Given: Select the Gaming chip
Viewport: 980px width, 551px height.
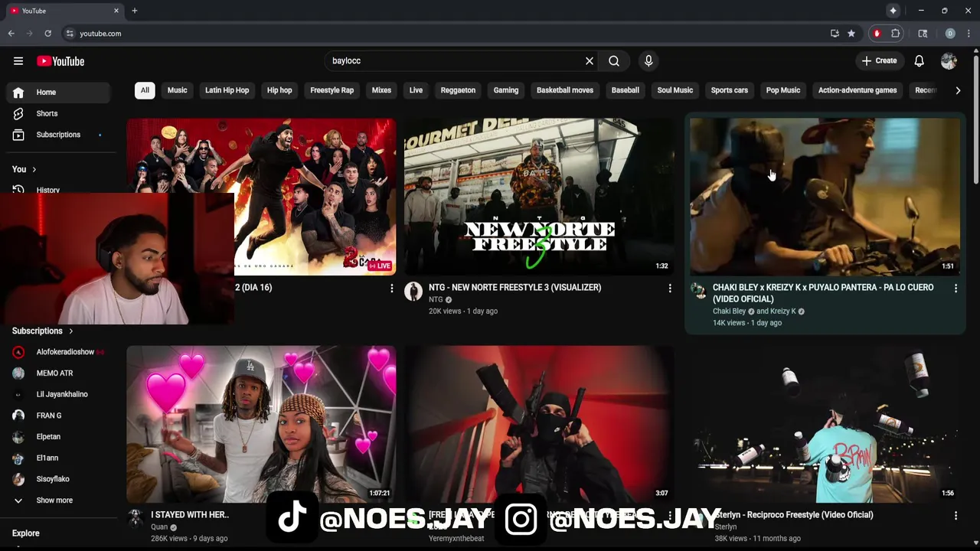Looking at the screenshot, I should click(506, 90).
